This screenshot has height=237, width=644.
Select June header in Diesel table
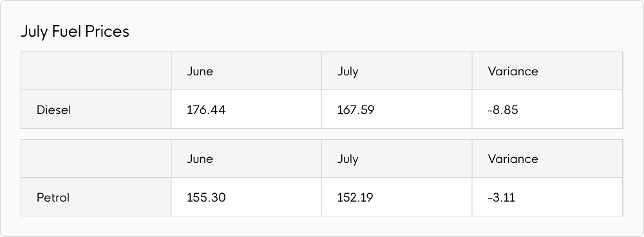[x=200, y=71]
